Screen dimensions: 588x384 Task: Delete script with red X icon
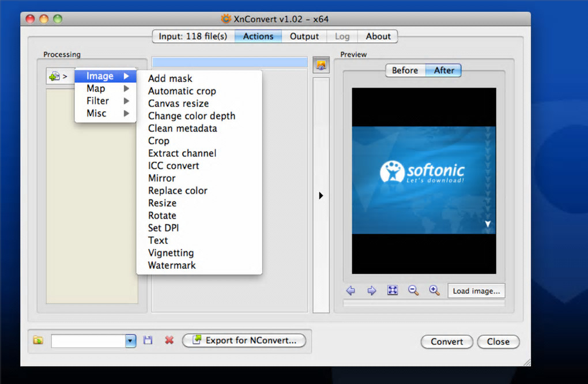pyautogui.click(x=169, y=340)
